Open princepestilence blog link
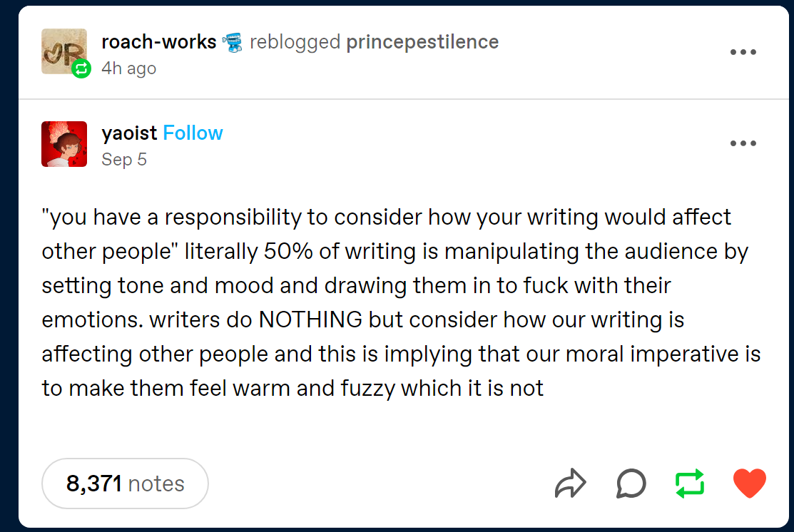 point(422,42)
